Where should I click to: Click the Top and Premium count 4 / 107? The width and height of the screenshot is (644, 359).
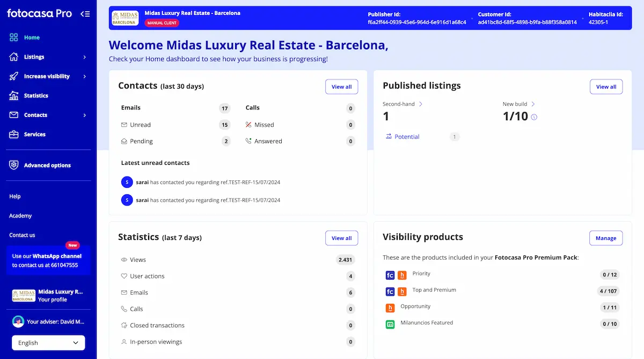click(609, 291)
